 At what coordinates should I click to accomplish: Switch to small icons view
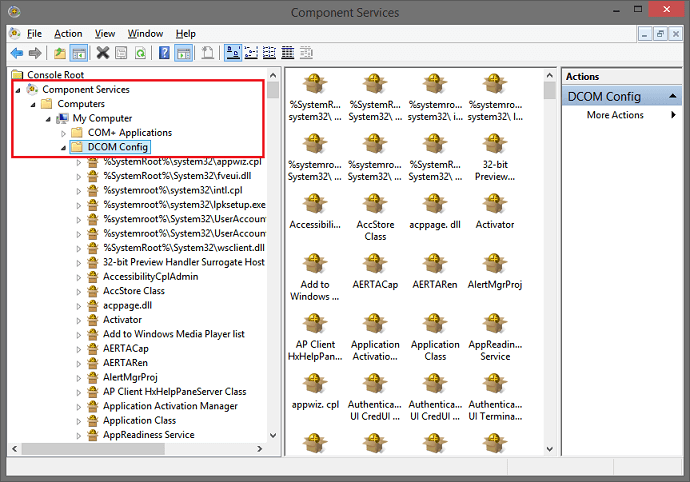[251, 53]
